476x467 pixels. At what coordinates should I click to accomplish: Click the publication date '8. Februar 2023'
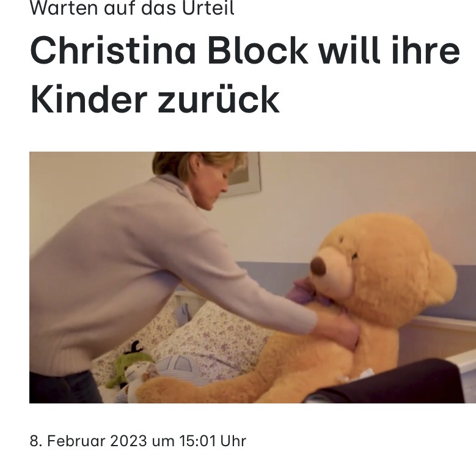coord(89,441)
